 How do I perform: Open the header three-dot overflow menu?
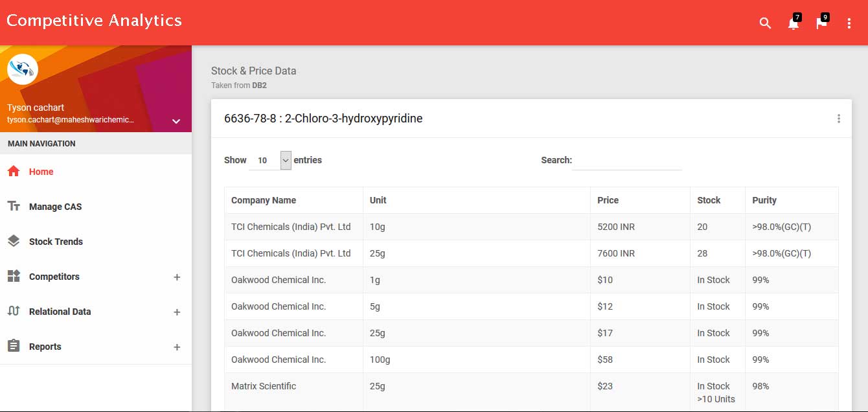pyautogui.click(x=849, y=23)
